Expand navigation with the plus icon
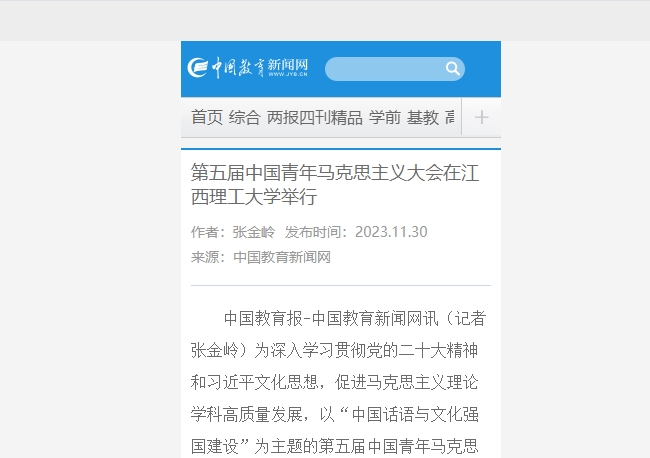 (481, 117)
